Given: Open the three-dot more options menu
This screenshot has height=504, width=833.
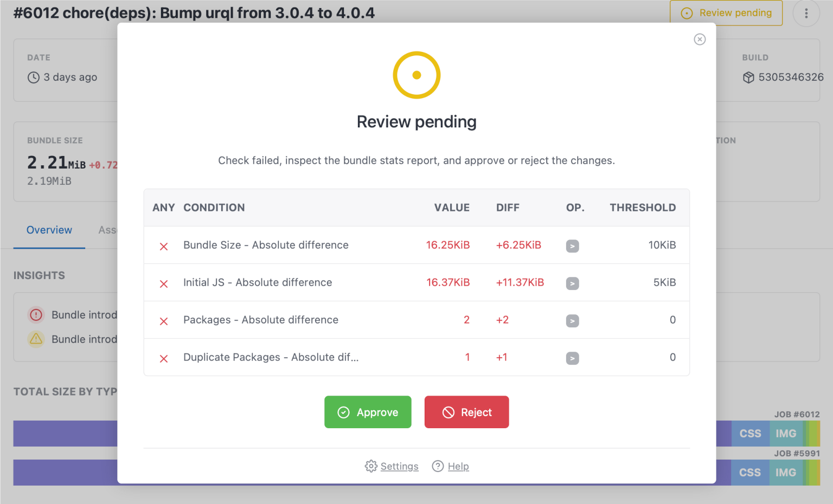Looking at the screenshot, I should (806, 13).
